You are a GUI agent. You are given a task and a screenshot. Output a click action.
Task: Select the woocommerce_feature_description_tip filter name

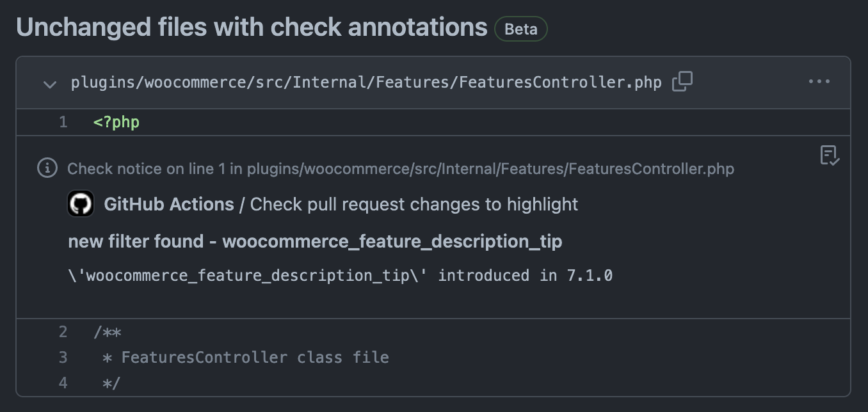tap(390, 242)
